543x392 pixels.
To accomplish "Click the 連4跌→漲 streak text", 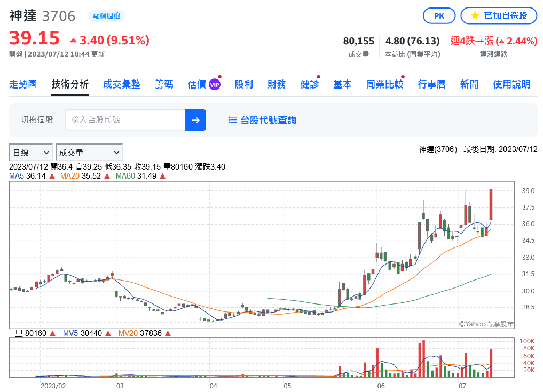I will click(494, 41).
